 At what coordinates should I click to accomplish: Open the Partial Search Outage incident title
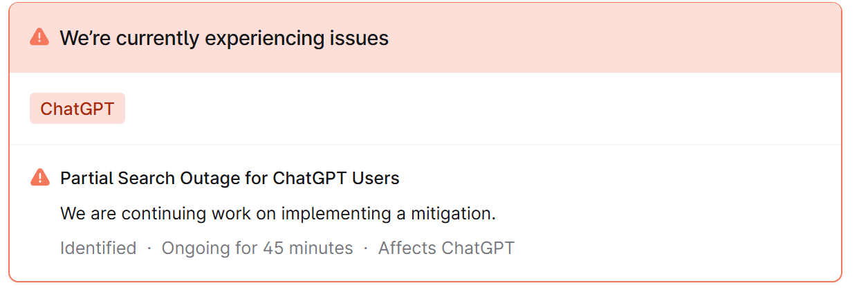pos(230,178)
